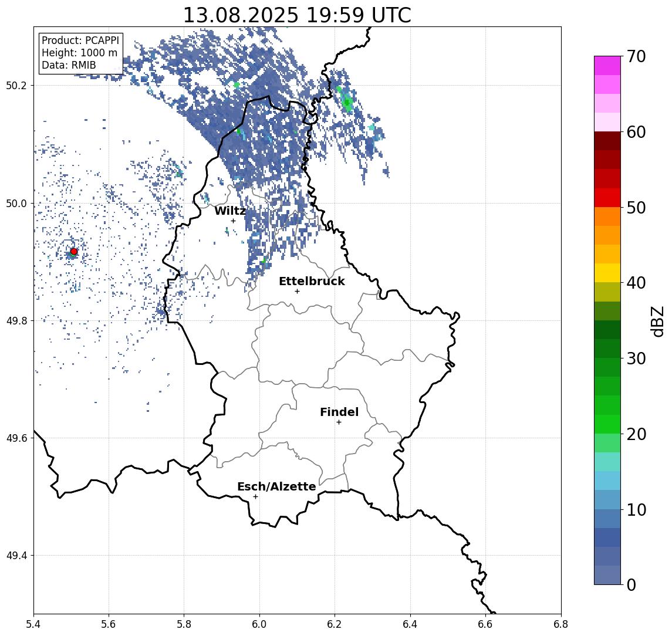Click the 10 value on colorbar
This screenshot has height=636, width=672.
[x=636, y=509]
